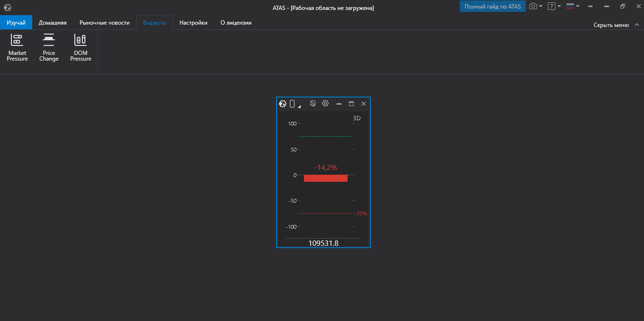Click the 100 scale label
The height and width of the screenshot is (321, 644).
tap(292, 124)
